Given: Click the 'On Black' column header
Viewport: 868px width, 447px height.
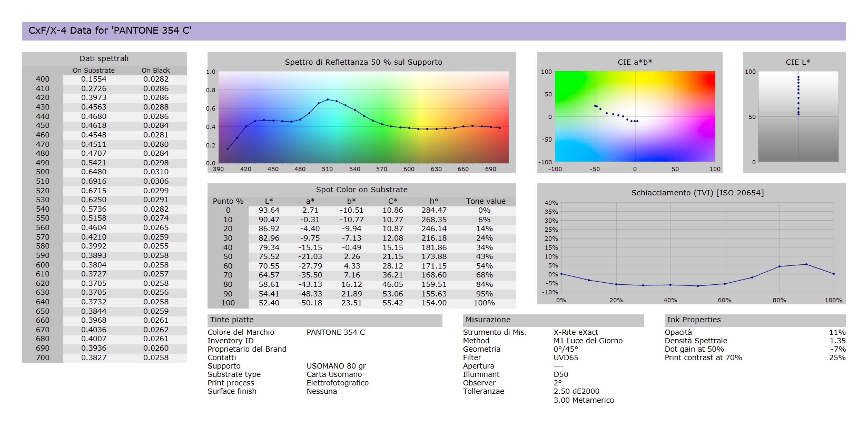Looking at the screenshot, I should [x=155, y=70].
